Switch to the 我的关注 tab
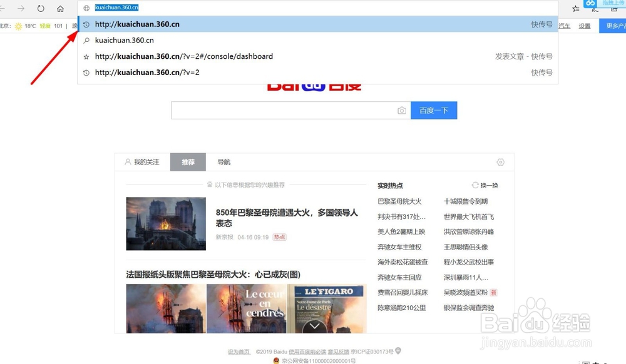 (x=142, y=162)
